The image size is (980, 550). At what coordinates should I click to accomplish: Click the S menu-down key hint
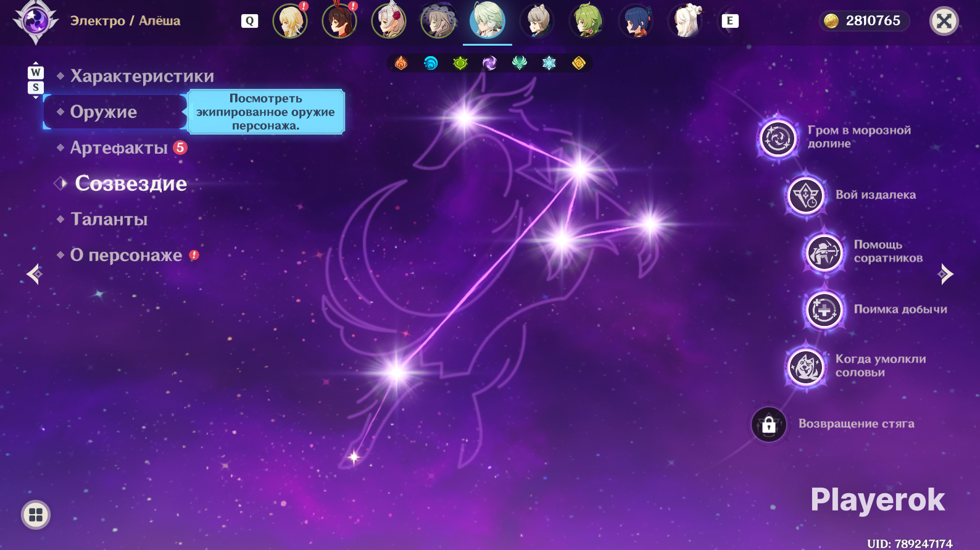point(36,88)
